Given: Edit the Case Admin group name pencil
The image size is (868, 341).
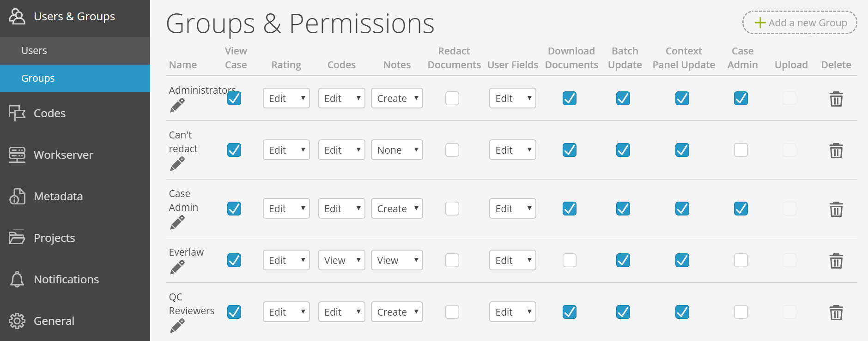Looking at the screenshot, I should click(177, 222).
